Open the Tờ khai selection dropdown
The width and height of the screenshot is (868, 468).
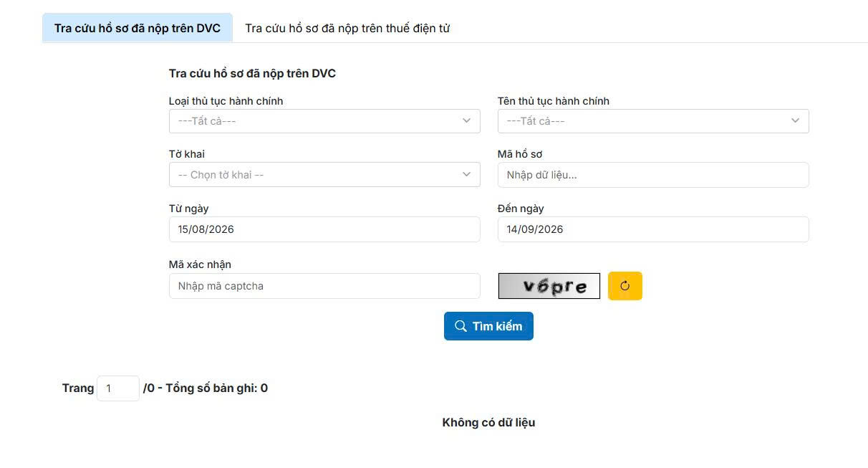pyautogui.click(x=324, y=175)
